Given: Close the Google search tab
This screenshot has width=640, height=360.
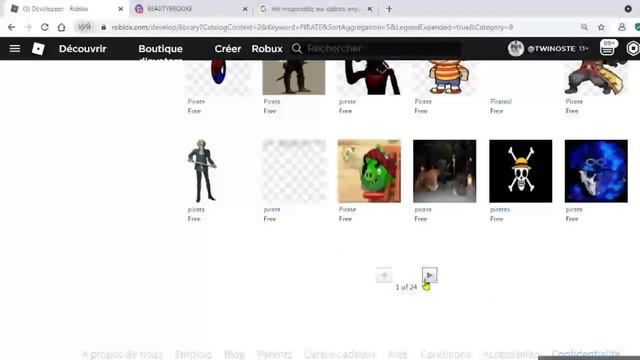Looking at the screenshot, I should tap(369, 9).
